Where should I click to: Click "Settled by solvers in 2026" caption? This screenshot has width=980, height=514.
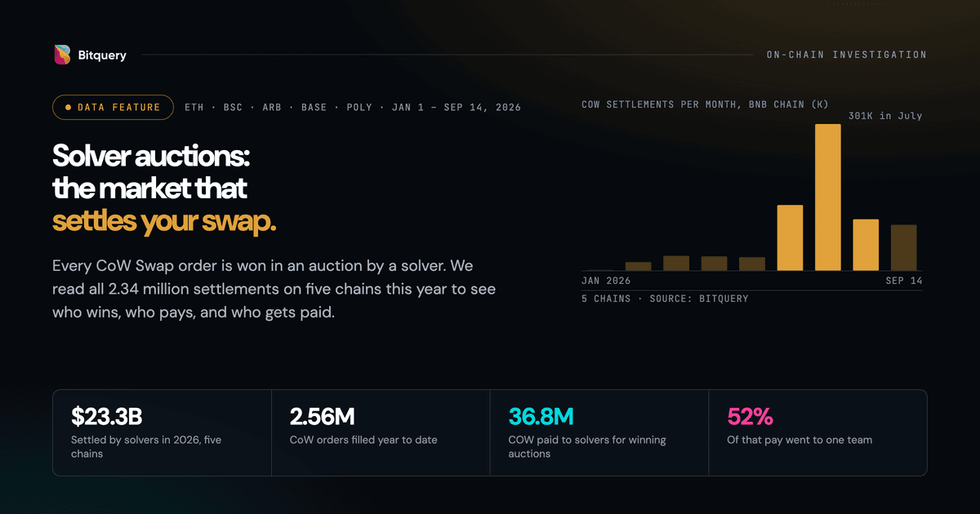click(146, 446)
